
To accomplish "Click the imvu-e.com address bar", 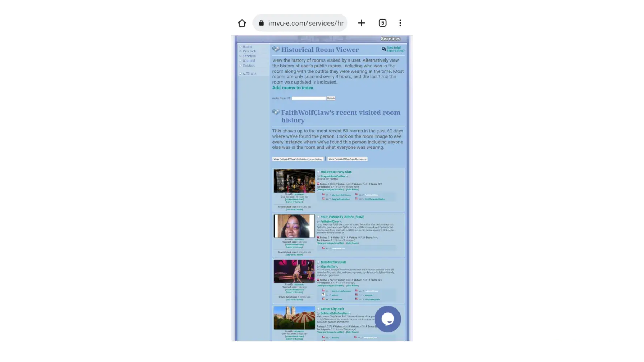I will click(300, 23).
